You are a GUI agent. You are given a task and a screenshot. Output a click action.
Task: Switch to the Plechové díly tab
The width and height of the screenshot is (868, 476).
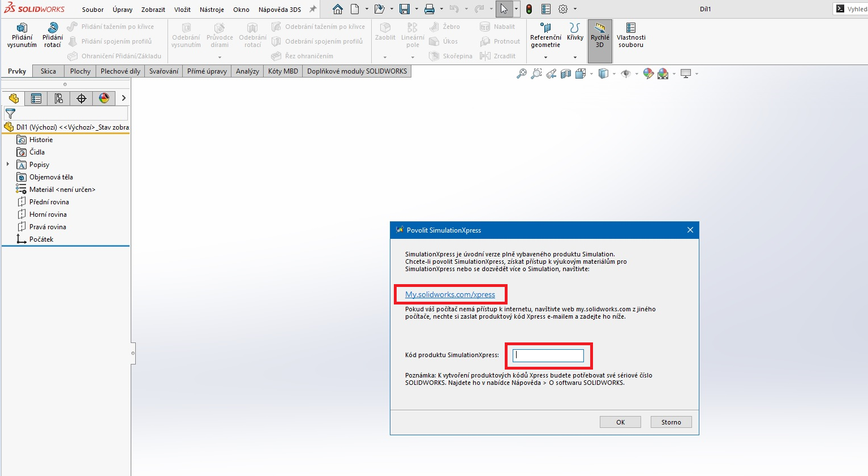121,71
